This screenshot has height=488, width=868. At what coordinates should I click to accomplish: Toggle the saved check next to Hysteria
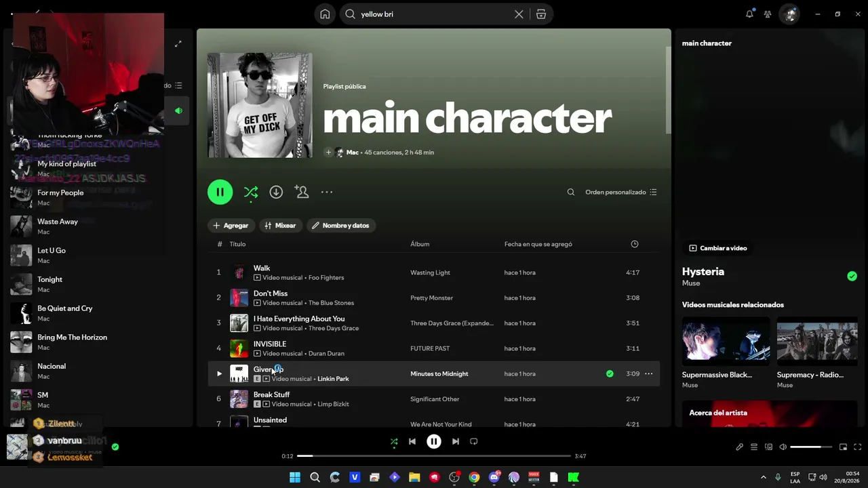(852, 276)
